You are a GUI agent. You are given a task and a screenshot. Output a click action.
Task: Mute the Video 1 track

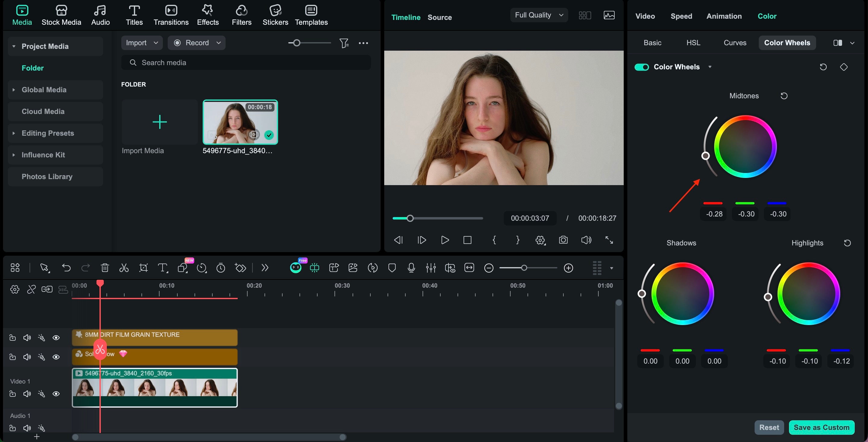coord(27,393)
